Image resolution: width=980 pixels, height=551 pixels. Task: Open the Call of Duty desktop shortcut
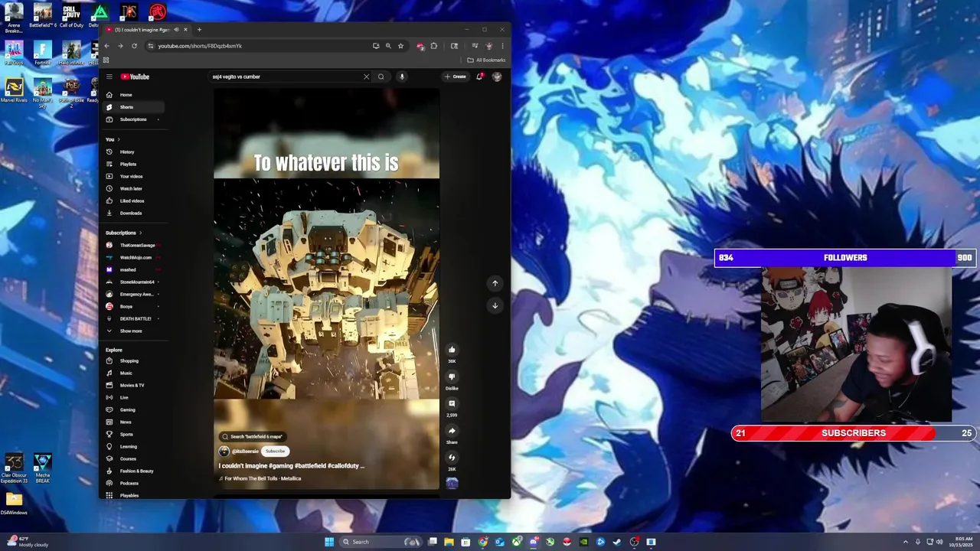[71, 15]
